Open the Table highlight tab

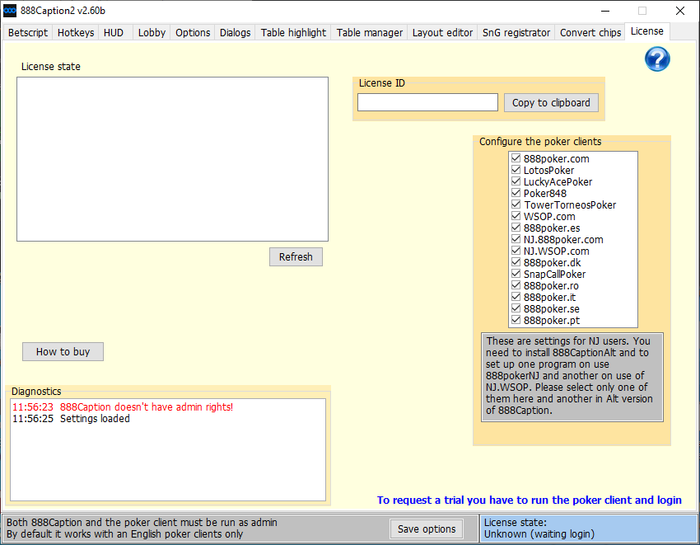coord(293,33)
